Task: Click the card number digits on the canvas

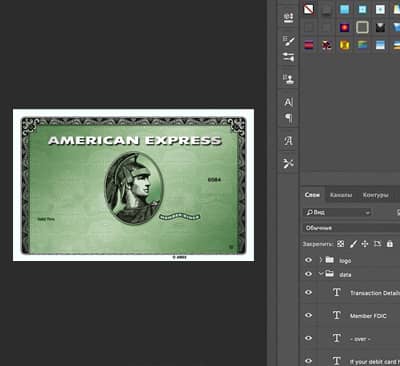Action: coord(214,180)
